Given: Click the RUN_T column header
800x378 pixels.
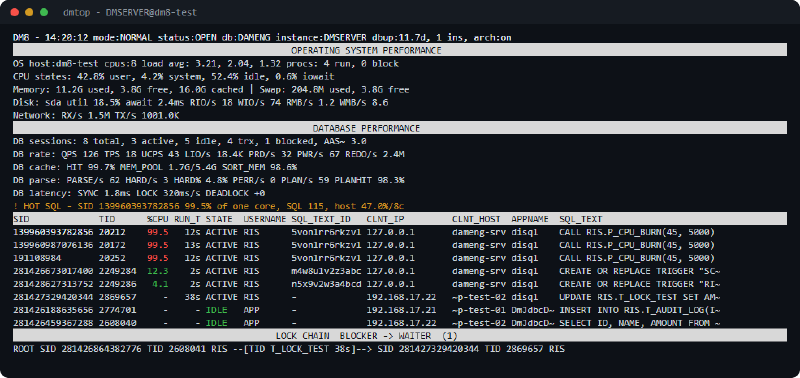Looking at the screenshot, I should pyautogui.click(x=187, y=219).
